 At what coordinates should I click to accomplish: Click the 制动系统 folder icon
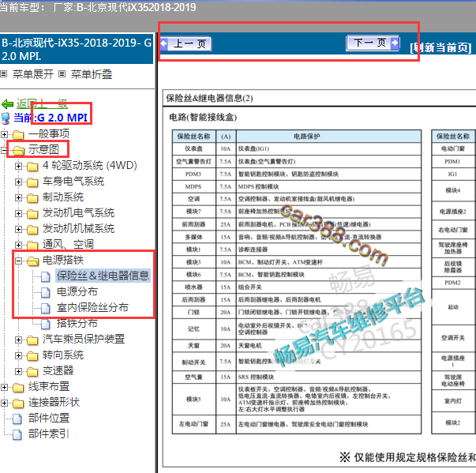pos(32,198)
